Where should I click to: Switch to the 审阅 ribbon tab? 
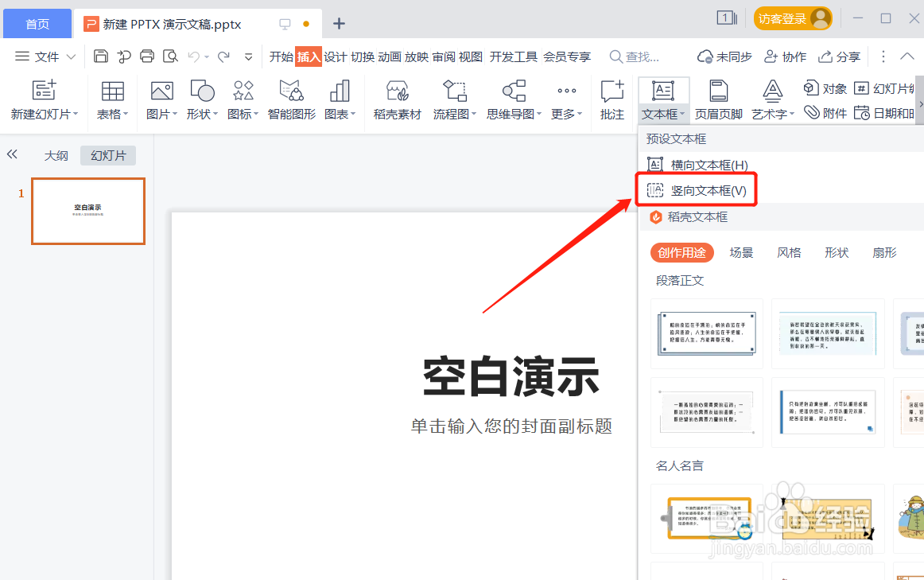tap(444, 56)
